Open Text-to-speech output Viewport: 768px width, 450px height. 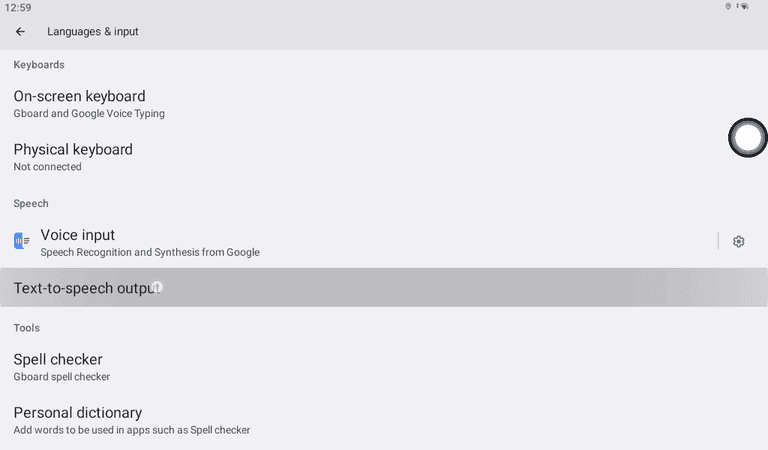(86, 288)
